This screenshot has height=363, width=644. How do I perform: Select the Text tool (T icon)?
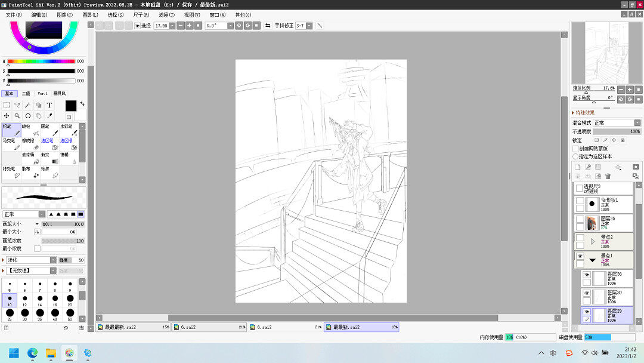pos(49,105)
